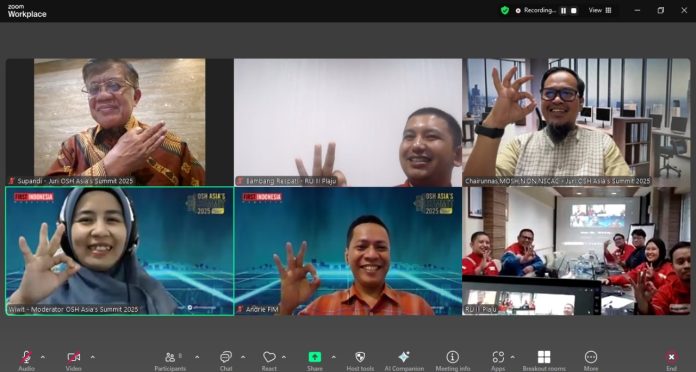The image size is (696, 372).
Task: Click the Bambang Respati name label
Action: tap(286, 181)
